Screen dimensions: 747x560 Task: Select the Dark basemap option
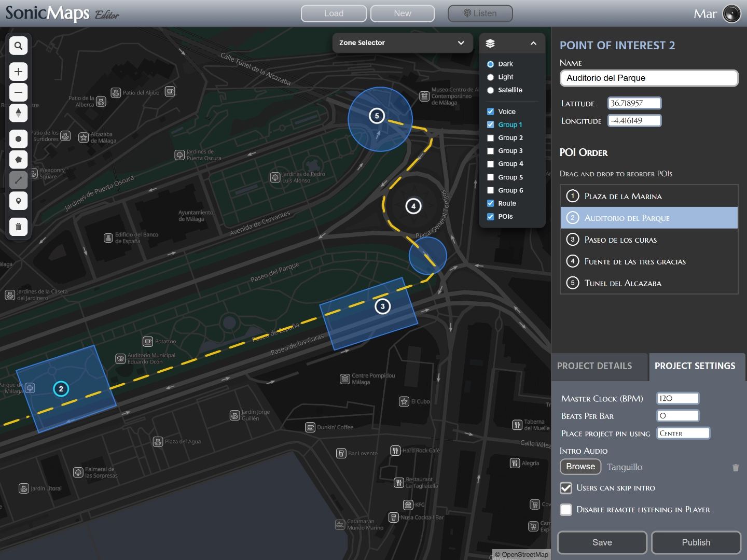pyautogui.click(x=490, y=64)
